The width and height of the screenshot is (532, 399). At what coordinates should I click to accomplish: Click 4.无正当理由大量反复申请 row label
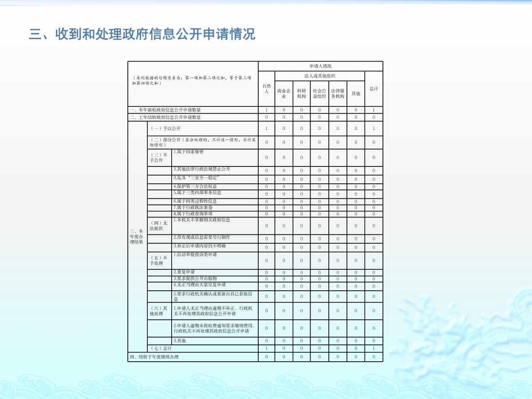tap(215, 286)
